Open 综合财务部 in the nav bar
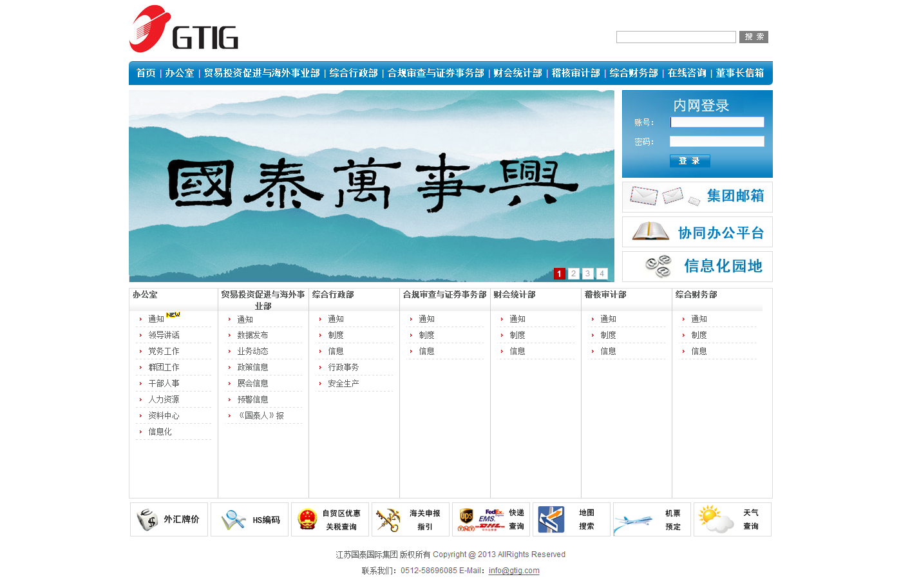901x588 pixels. point(634,73)
